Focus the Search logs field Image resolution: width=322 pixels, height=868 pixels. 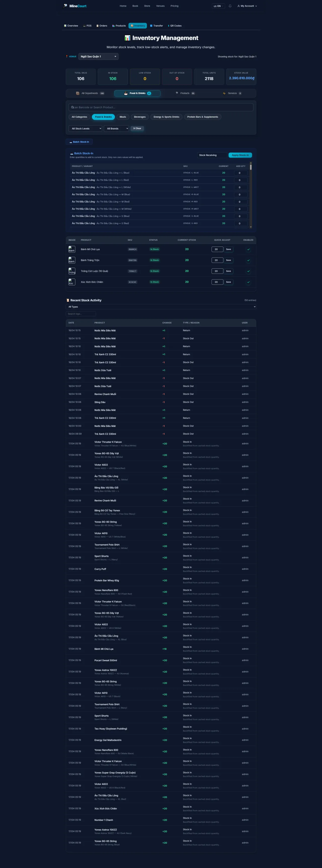pyautogui.click(x=81, y=314)
